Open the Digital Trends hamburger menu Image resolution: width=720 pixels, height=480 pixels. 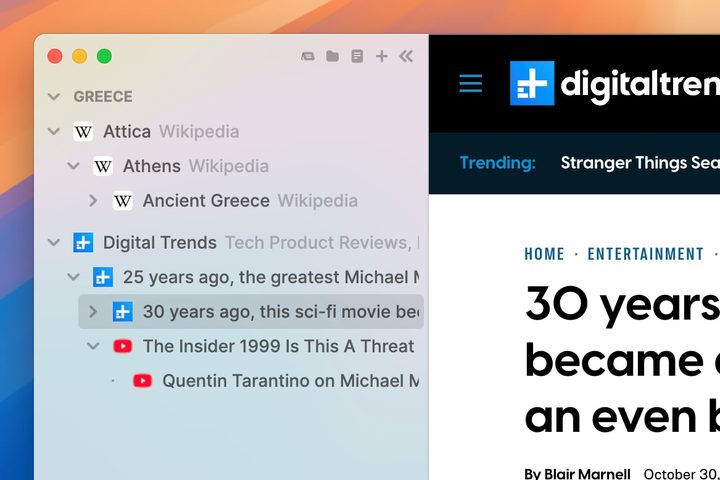point(471,83)
